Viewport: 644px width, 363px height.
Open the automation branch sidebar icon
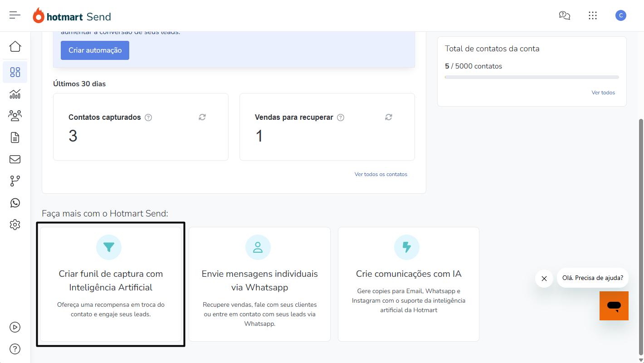pyautogui.click(x=15, y=181)
